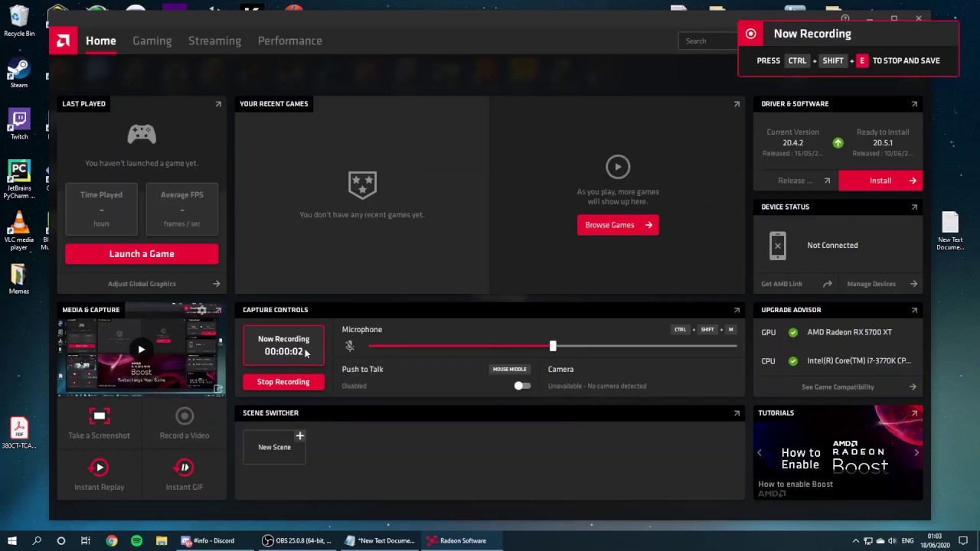Click the Record a Video icon
Image resolution: width=980 pixels, height=551 pixels.
click(x=184, y=416)
